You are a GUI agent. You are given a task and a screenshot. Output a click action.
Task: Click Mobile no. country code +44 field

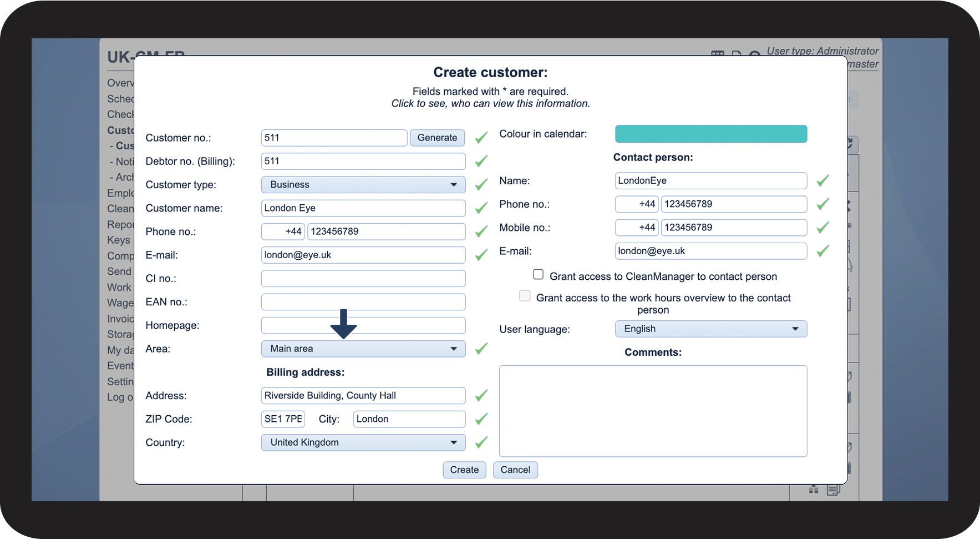(637, 227)
